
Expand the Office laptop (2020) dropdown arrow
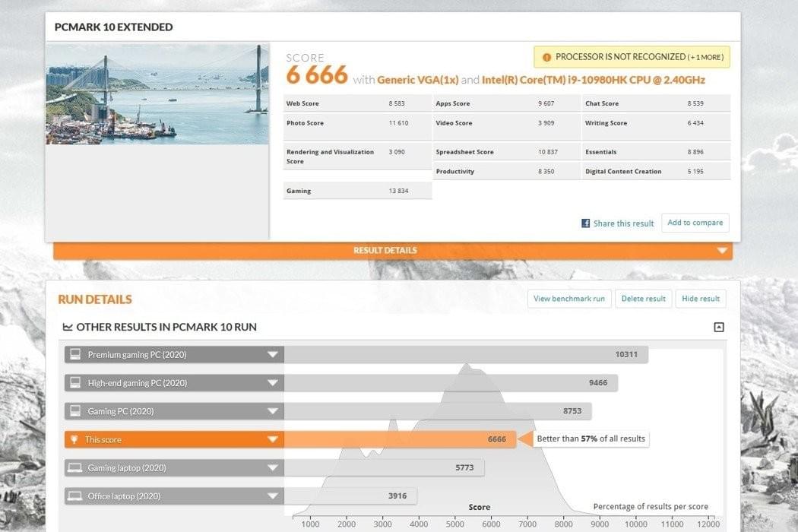(x=273, y=496)
